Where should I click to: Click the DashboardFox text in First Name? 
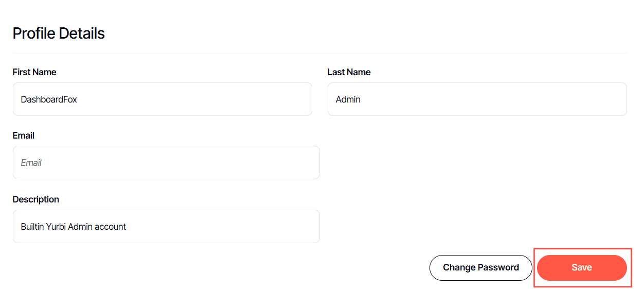click(x=49, y=99)
